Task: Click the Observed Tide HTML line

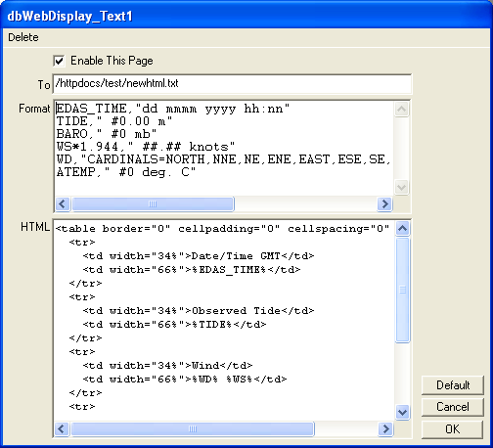Action: [199, 311]
